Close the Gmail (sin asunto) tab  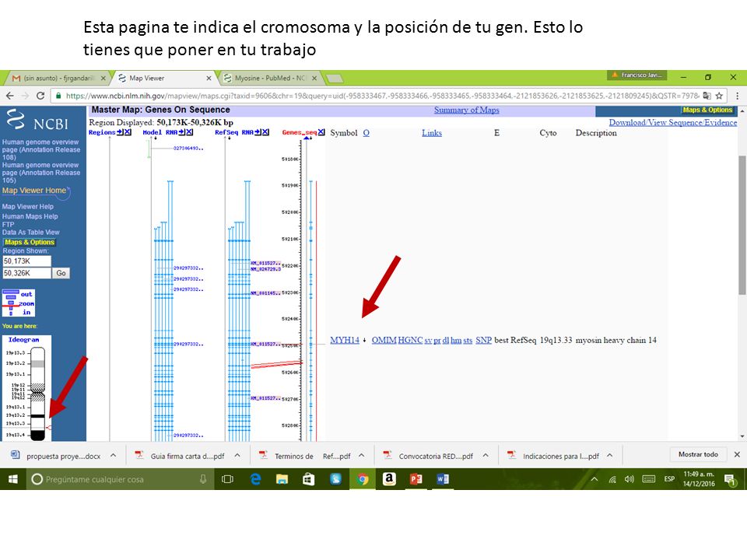[x=103, y=78]
